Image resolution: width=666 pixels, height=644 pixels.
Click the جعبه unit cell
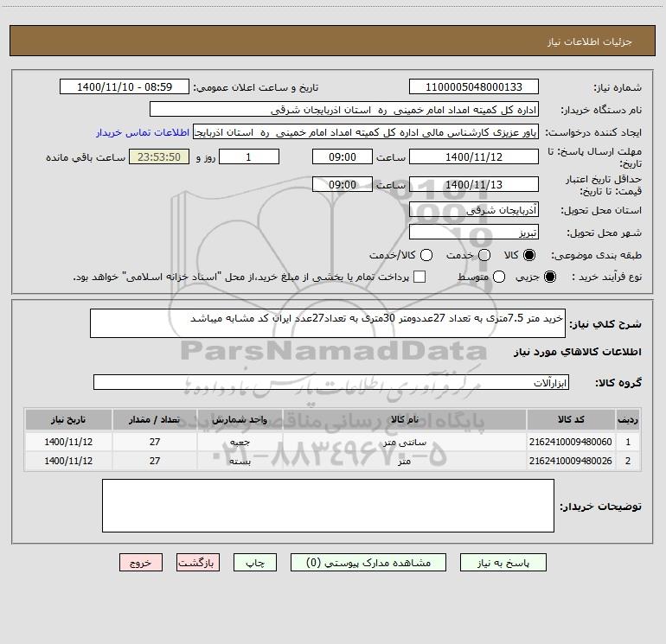click(x=240, y=442)
